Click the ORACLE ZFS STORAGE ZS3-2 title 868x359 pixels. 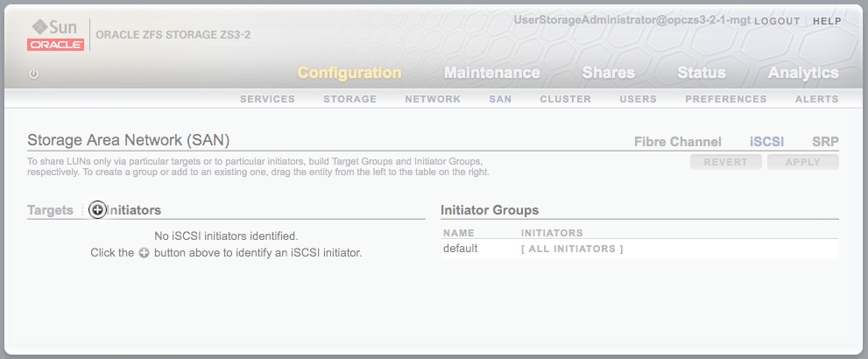point(173,35)
